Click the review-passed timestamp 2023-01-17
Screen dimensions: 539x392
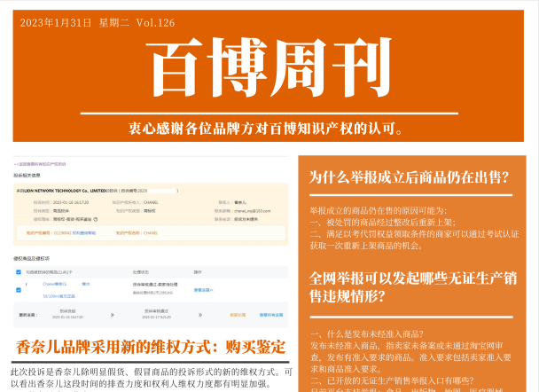(156, 317)
